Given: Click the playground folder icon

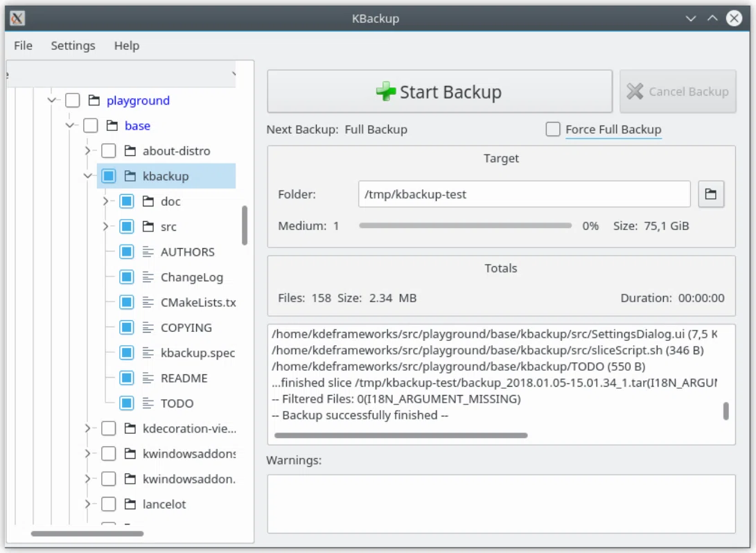Looking at the screenshot, I should pos(94,100).
